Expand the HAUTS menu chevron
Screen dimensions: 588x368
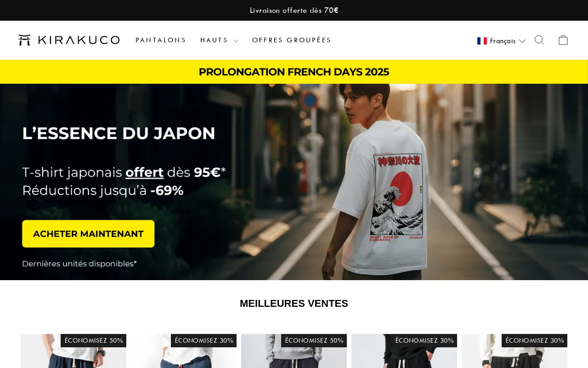236,41
